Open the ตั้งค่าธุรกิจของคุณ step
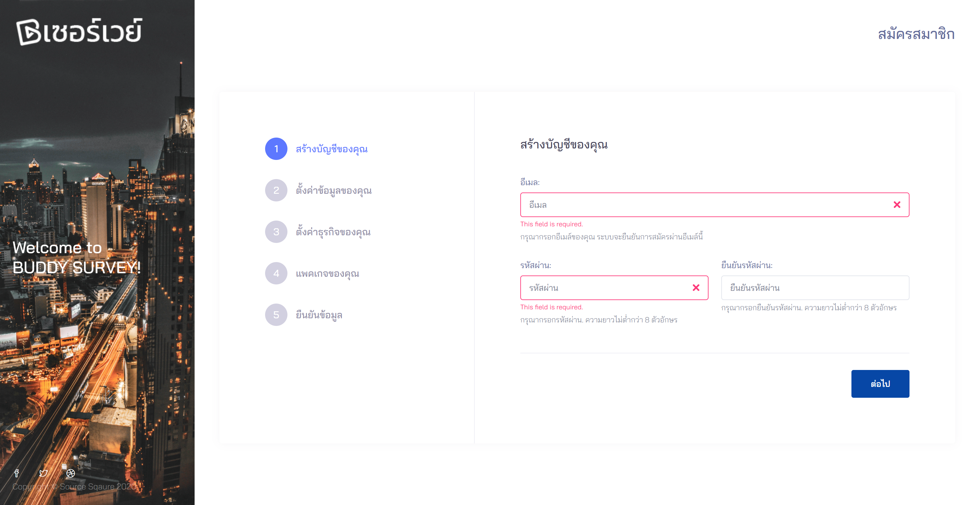Screen dimensions: 980x505 click(x=333, y=232)
